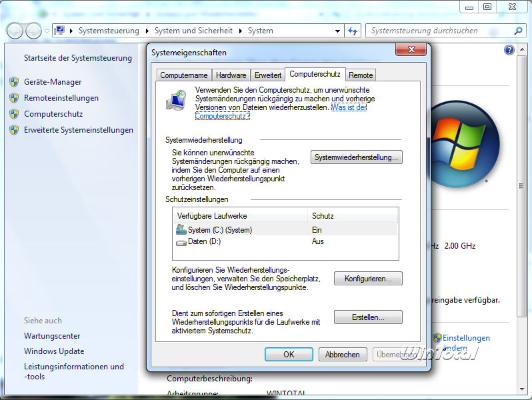
Task: Minimize the System control panel window
Action: pyautogui.click(x=469, y=7)
